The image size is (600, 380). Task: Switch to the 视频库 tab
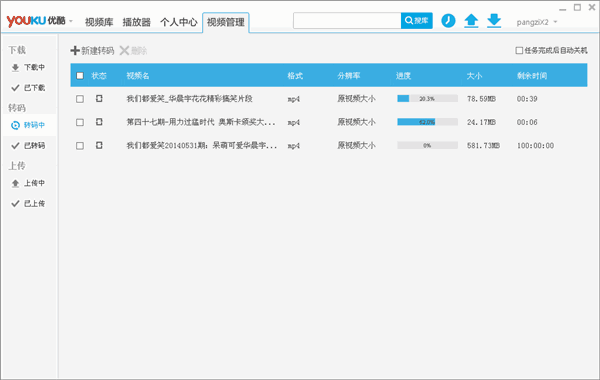click(99, 22)
